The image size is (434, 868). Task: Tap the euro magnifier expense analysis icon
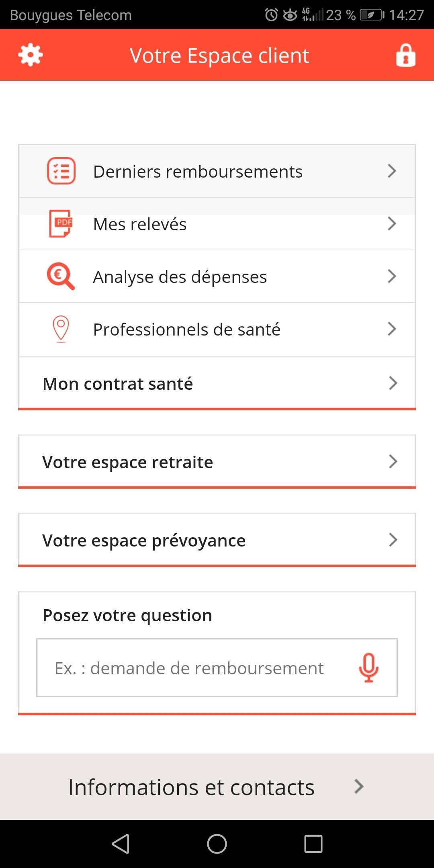click(x=61, y=276)
